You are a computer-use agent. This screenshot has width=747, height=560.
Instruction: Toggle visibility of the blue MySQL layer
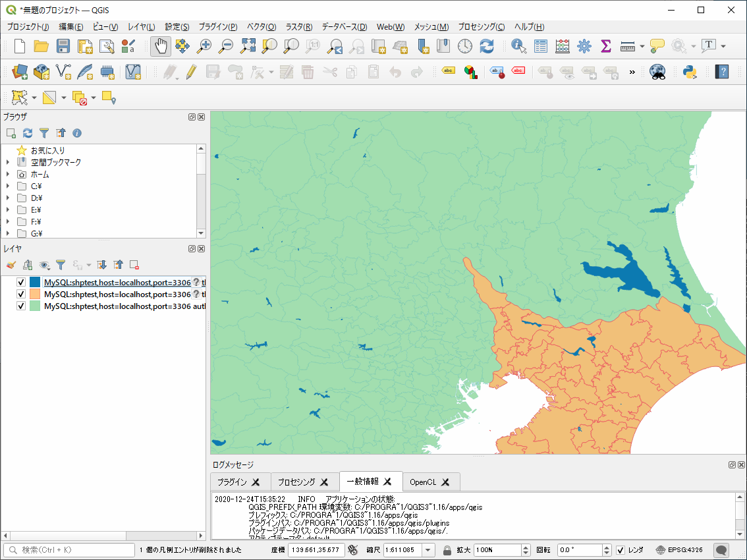(21, 282)
